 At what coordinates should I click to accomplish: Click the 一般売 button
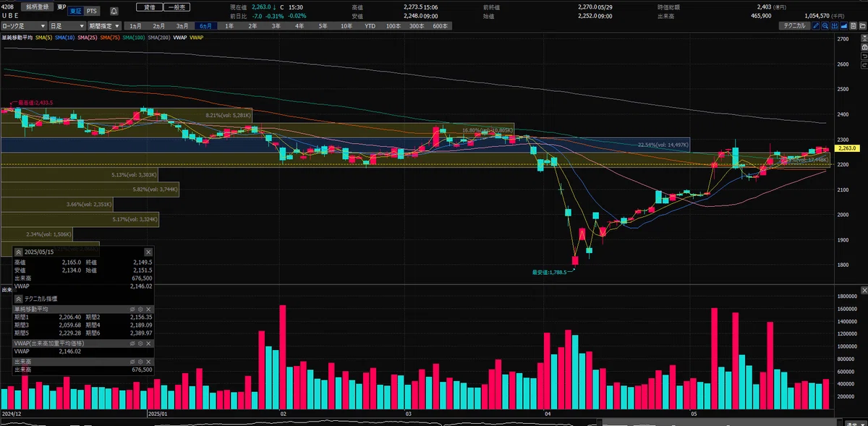(x=176, y=6)
